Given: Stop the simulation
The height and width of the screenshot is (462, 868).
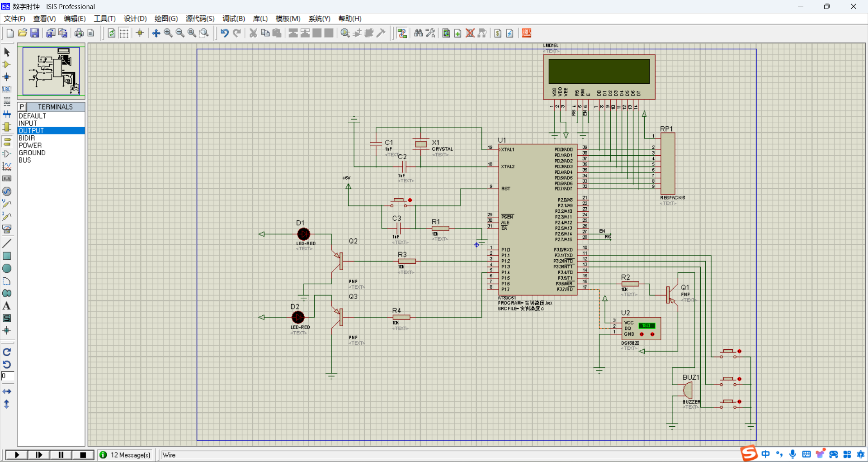Looking at the screenshot, I should point(83,455).
